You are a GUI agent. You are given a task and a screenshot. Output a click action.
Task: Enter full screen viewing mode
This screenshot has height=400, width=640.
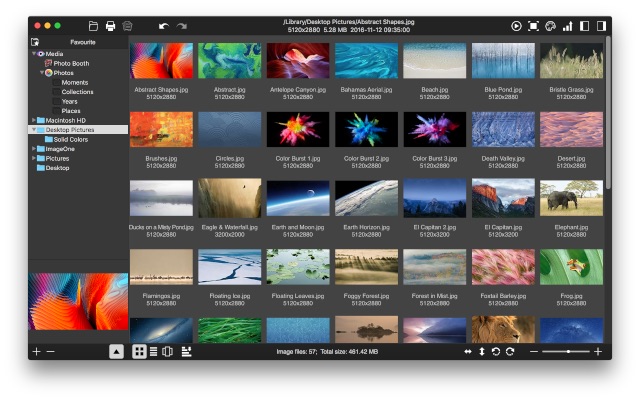pos(533,26)
